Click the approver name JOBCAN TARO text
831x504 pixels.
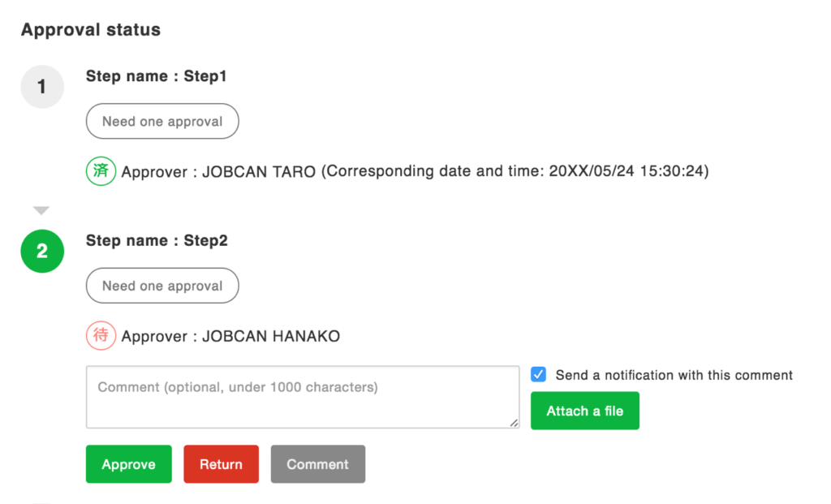tap(259, 172)
